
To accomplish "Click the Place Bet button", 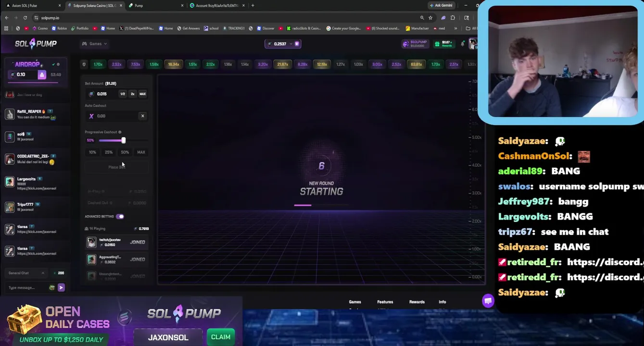I will tap(116, 167).
